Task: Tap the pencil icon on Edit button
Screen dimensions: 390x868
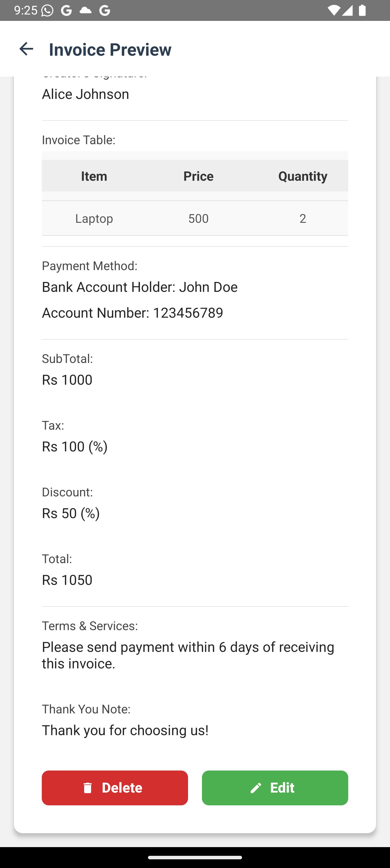Action: (256, 788)
